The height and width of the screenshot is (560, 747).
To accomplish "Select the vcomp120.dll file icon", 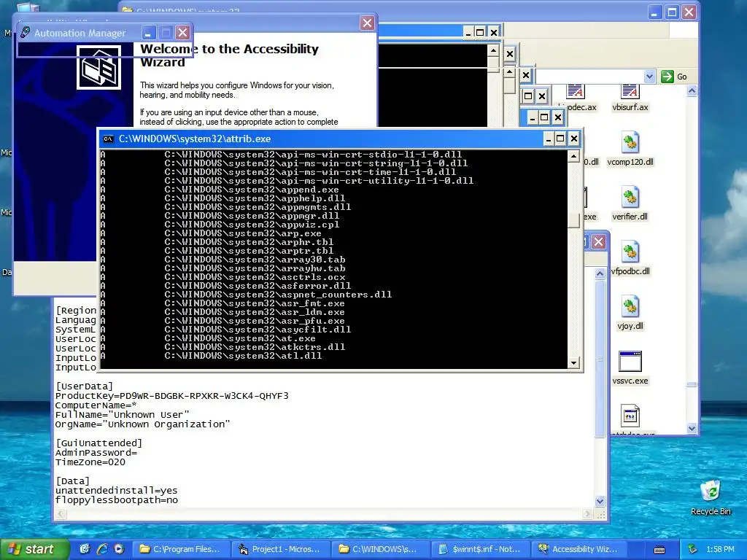I will pyautogui.click(x=630, y=143).
